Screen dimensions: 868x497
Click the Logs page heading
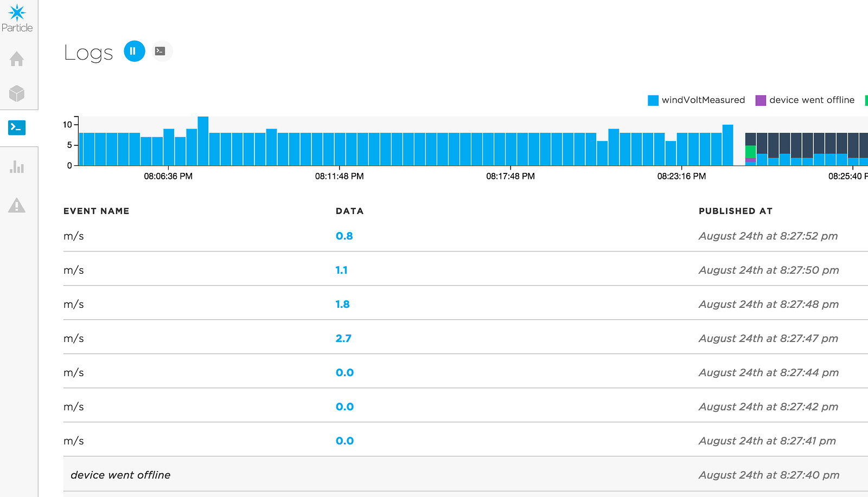pyautogui.click(x=88, y=53)
